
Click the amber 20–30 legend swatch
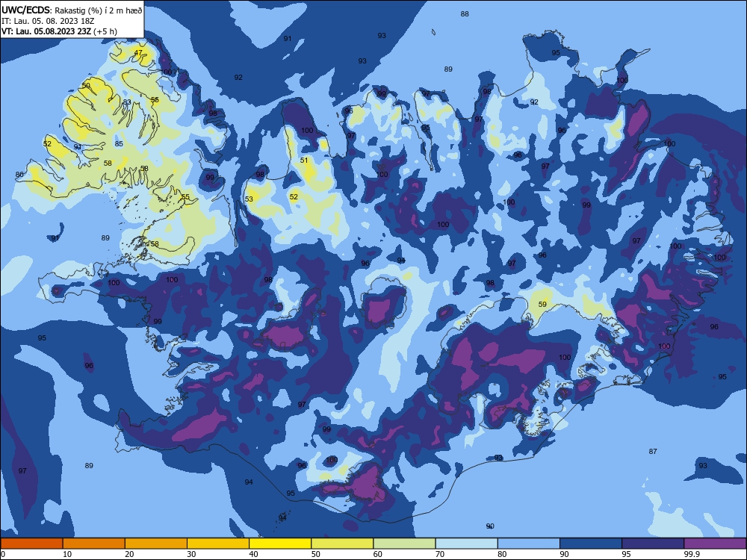[x=156, y=544]
